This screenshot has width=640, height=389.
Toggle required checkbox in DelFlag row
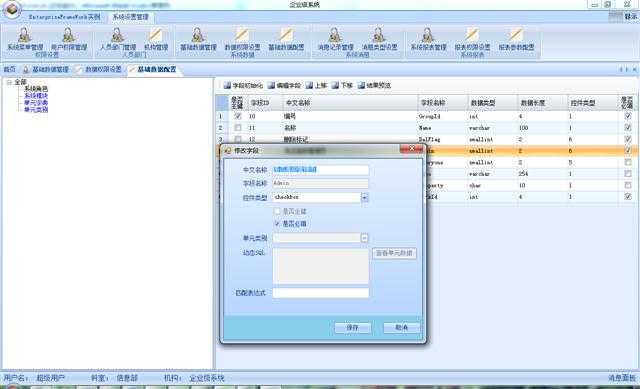[628, 139]
